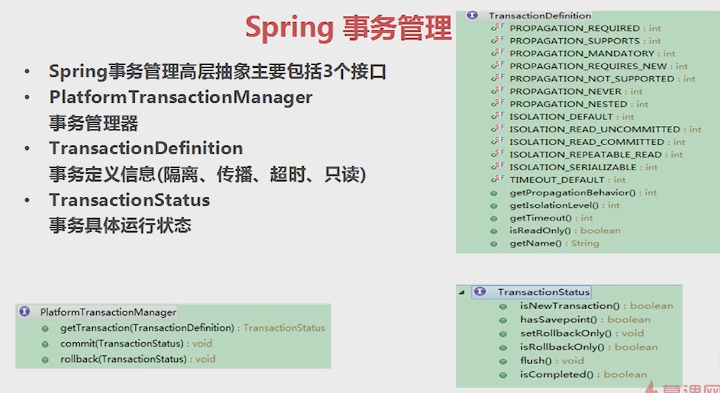This screenshot has height=393, width=720.
Task: Select 'PROPAGATION_REQUIRED : int' row text
Action: click(x=585, y=28)
